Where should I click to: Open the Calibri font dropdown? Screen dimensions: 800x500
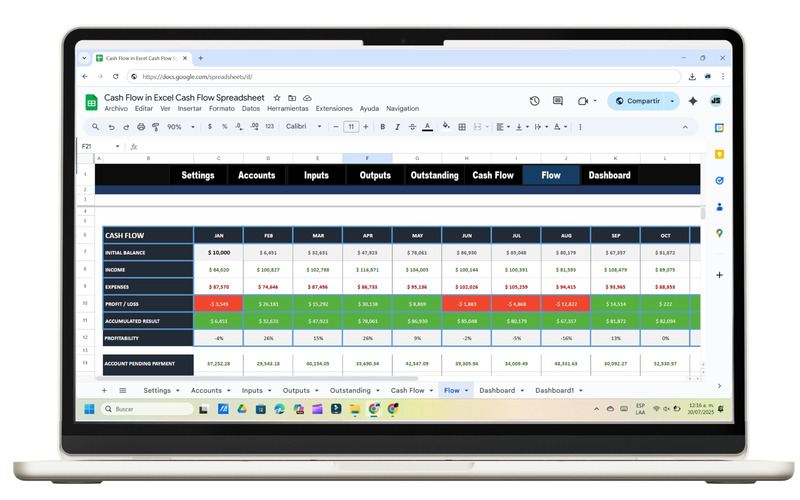304,127
